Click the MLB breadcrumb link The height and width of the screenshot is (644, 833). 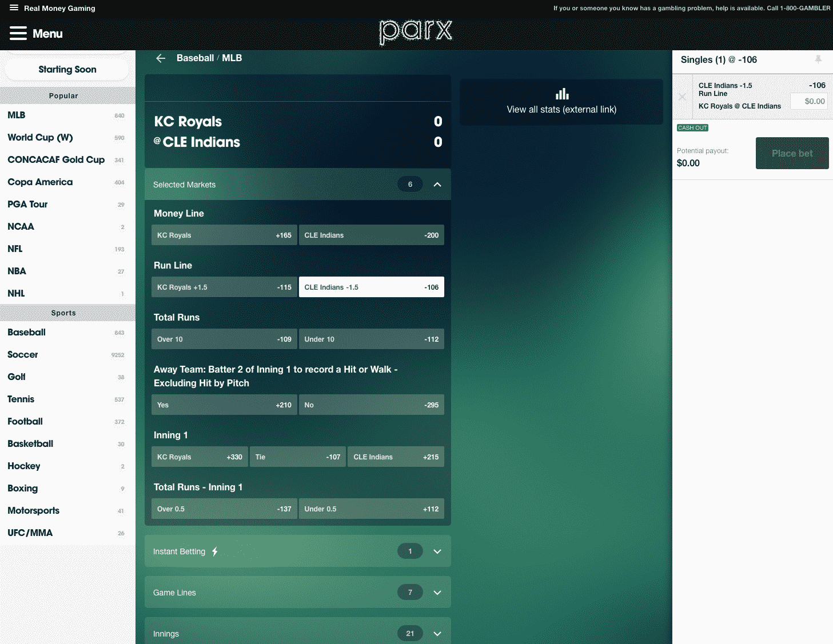click(x=232, y=58)
